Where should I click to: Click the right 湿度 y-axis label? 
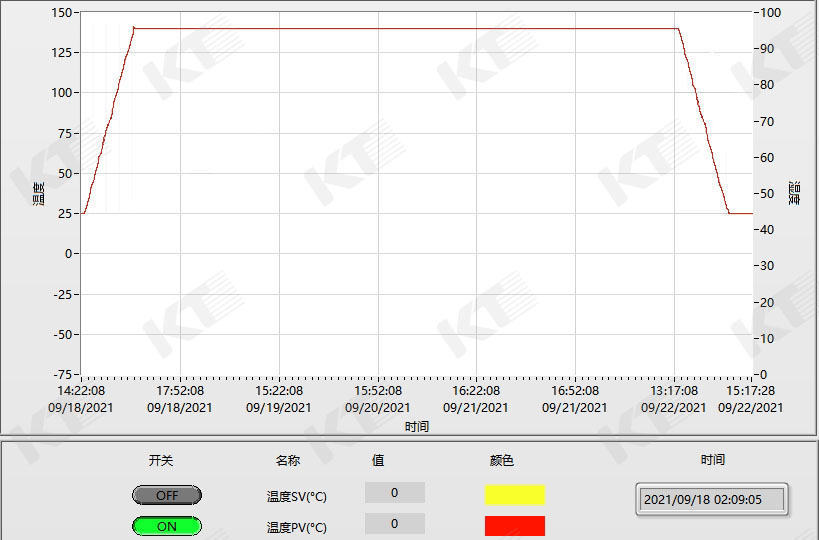coord(794,193)
